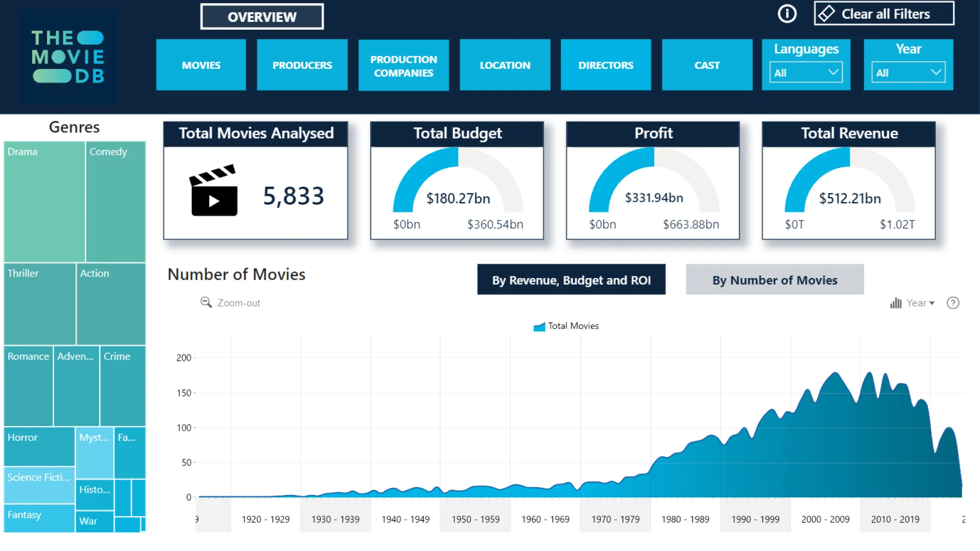Click the Zoom-out magnifier icon
The height and width of the screenshot is (551, 980).
206,303
